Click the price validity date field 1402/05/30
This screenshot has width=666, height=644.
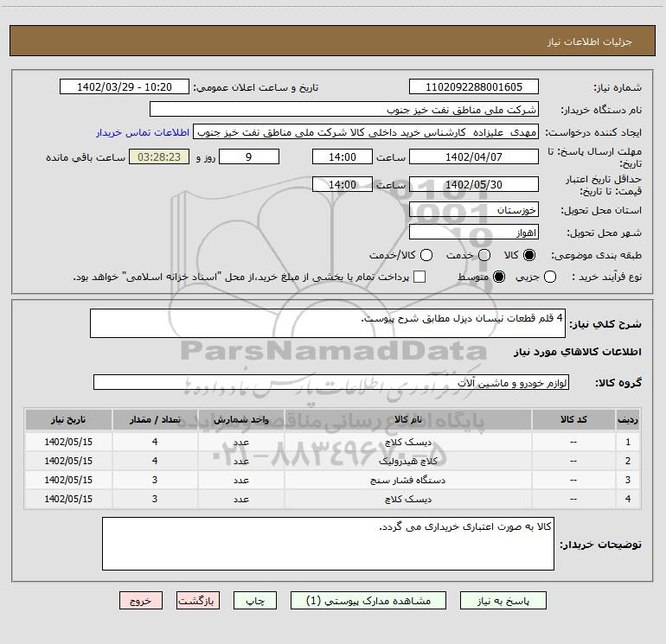tap(474, 184)
